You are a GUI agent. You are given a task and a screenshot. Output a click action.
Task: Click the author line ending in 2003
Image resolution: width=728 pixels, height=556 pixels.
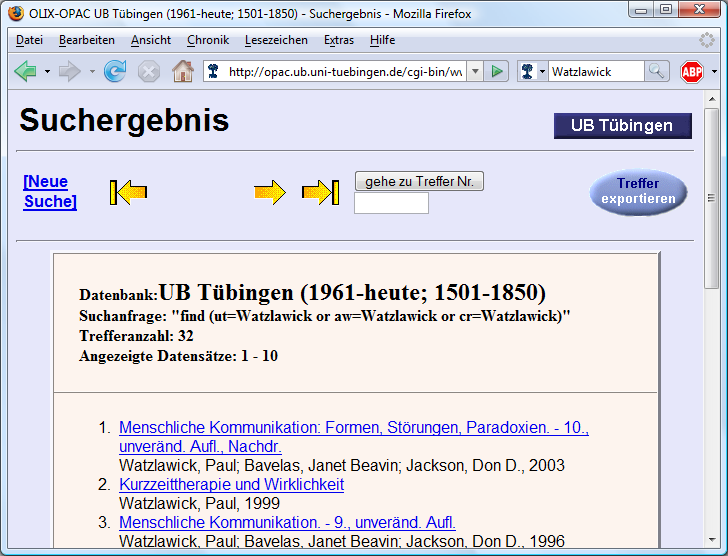342,465
